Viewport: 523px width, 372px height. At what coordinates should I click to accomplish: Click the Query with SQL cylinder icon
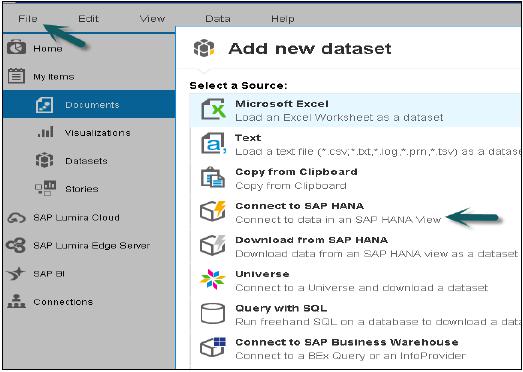(213, 313)
